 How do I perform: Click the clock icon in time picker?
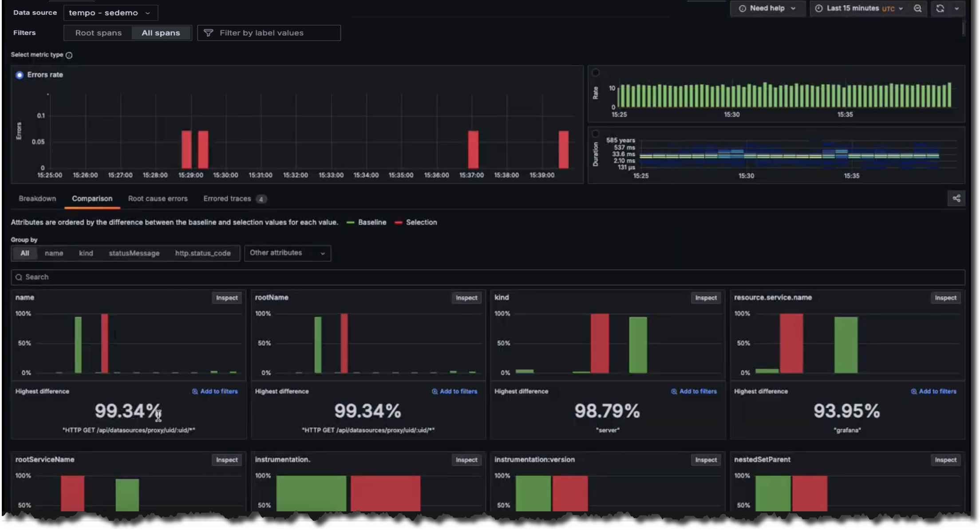pos(819,8)
